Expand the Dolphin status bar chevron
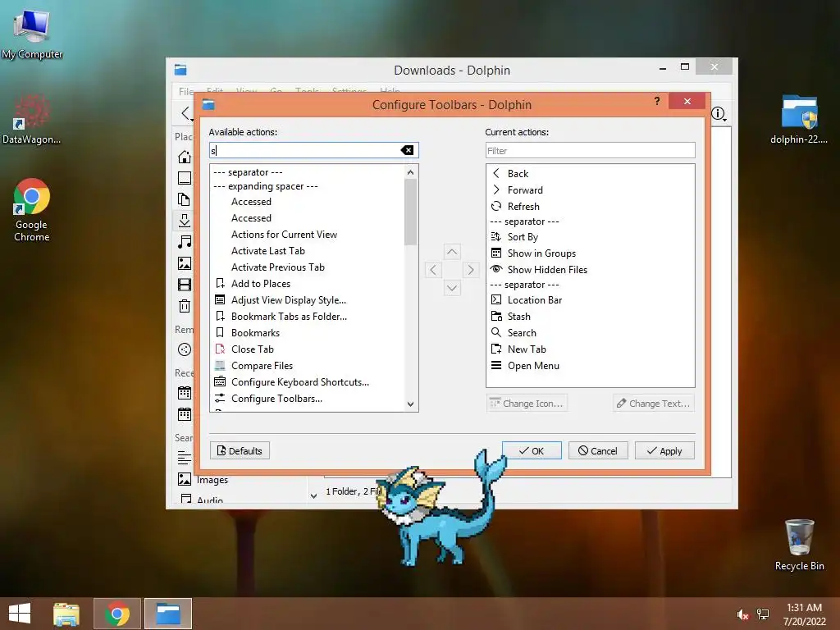 point(313,496)
